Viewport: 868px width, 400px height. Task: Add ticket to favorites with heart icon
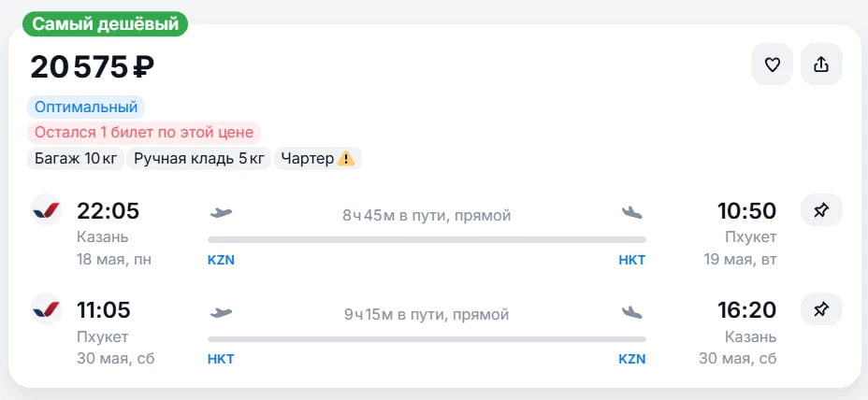point(772,64)
